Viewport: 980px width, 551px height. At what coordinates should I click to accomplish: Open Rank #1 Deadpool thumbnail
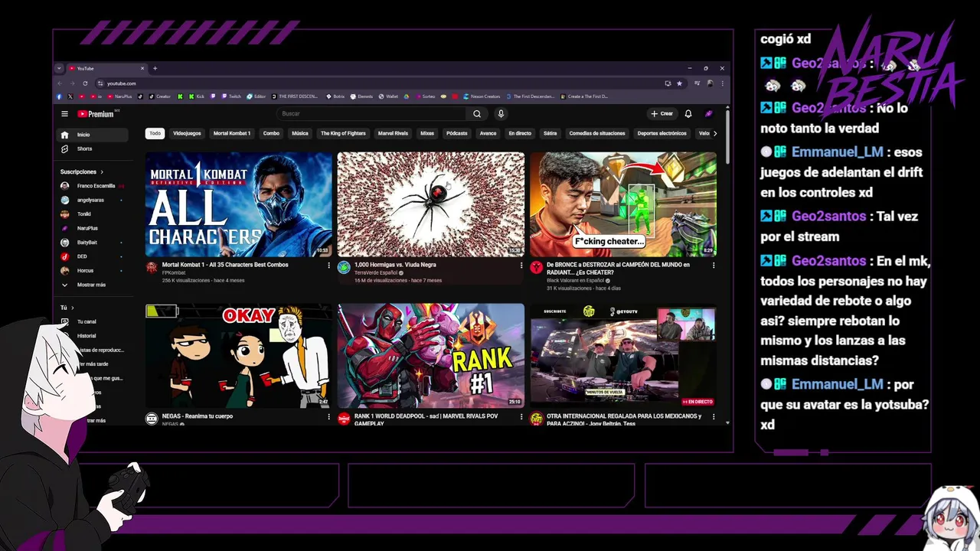pos(431,356)
